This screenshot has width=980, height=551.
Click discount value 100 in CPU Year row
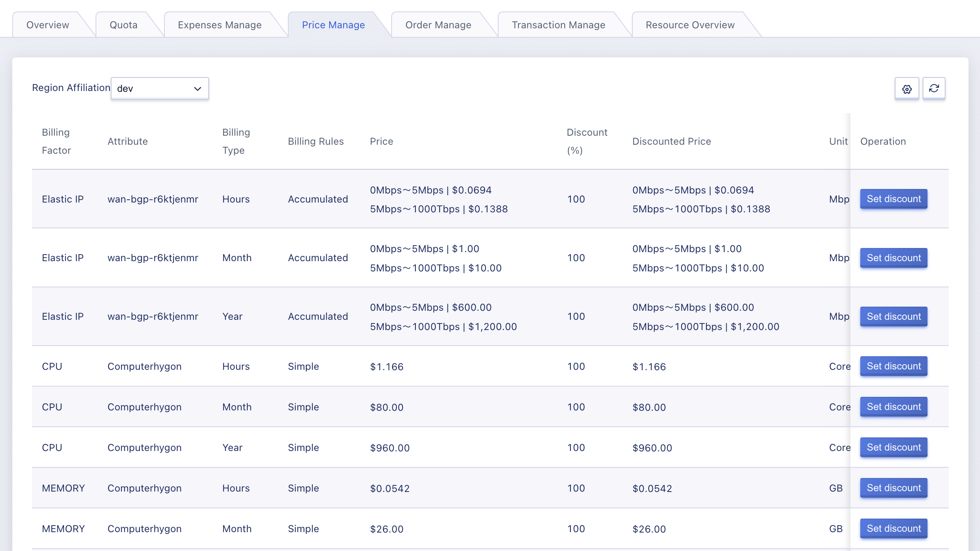(x=576, y=448)
